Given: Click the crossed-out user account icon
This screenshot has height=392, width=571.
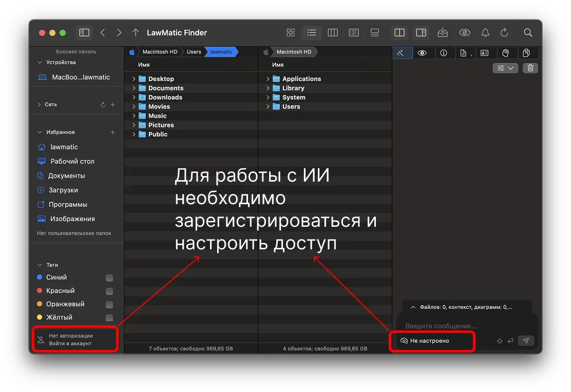Looking at the screenshot, I should click(41, 340).
